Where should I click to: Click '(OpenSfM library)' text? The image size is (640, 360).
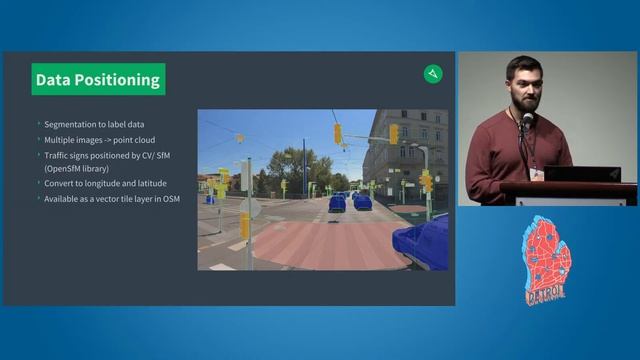point(76,169)
